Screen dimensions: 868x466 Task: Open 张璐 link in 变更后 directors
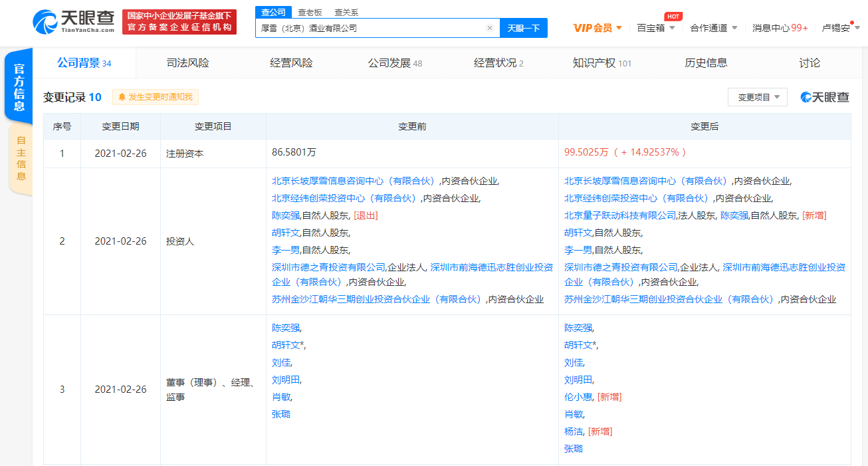[x=574, y=449]
